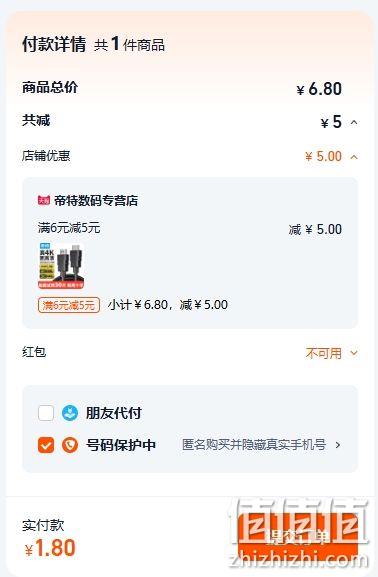The width and height of the screenshot is (378, 577).
Task: Open 帝特数码专营店 shop name link
Action: tap(96, 201)
